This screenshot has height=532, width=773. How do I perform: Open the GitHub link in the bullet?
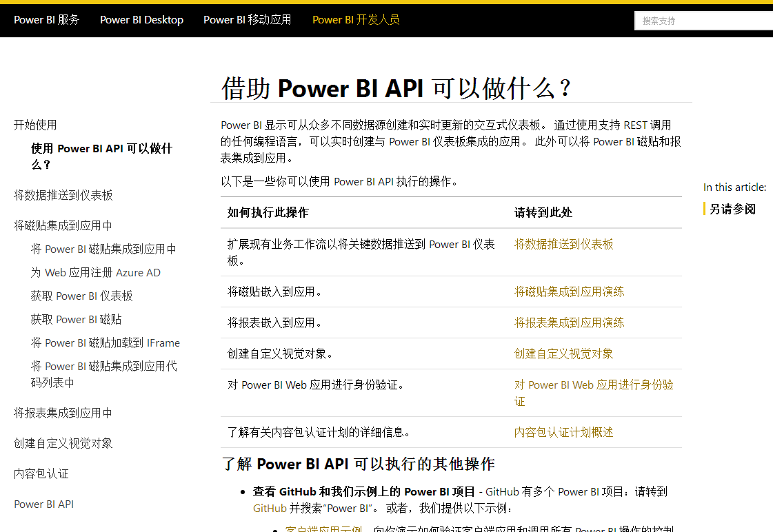(270, 509)
